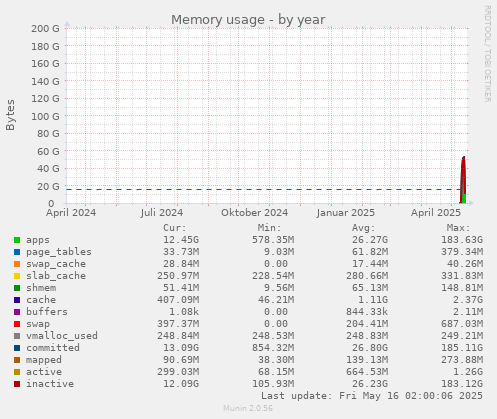497x419 pixels.
Task: Click the 'Bytes' y-axis label
Action: pos(10,115)
